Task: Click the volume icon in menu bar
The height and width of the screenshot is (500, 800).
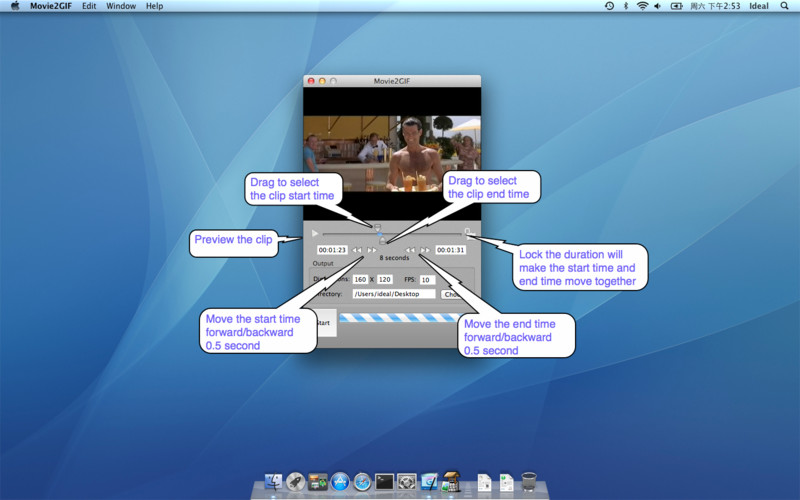Action: 658,6
